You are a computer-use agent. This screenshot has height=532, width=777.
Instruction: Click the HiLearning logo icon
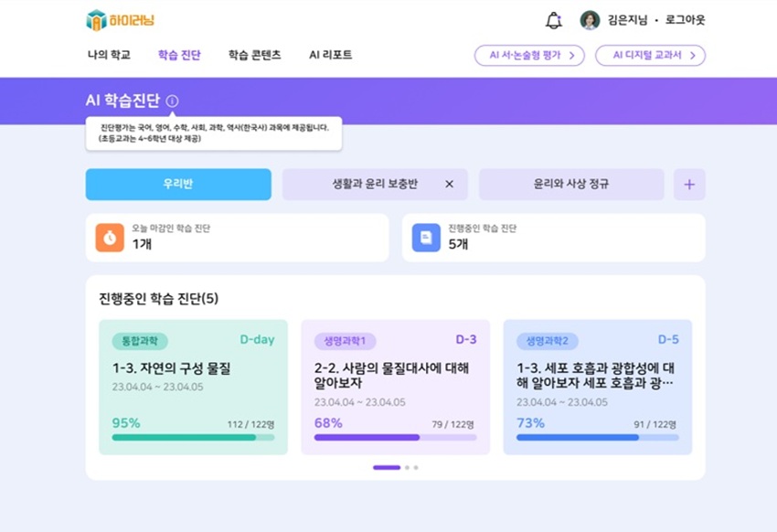(x=96, y=20)
